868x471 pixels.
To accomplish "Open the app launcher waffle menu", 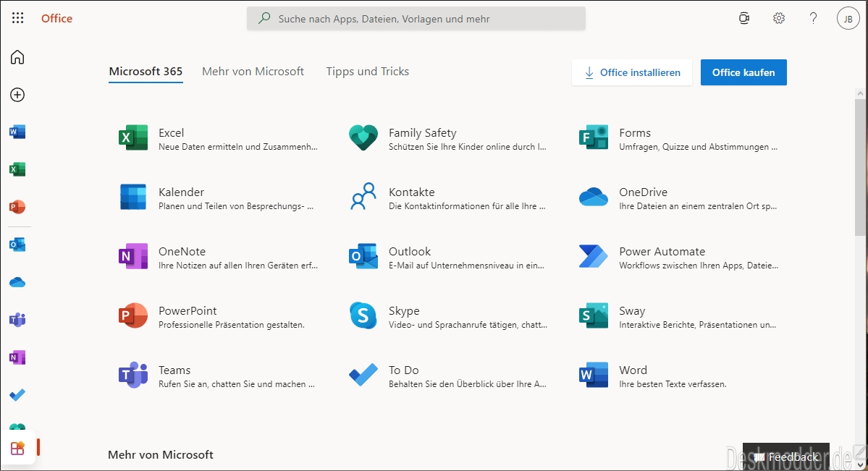I will pos(17,18).
